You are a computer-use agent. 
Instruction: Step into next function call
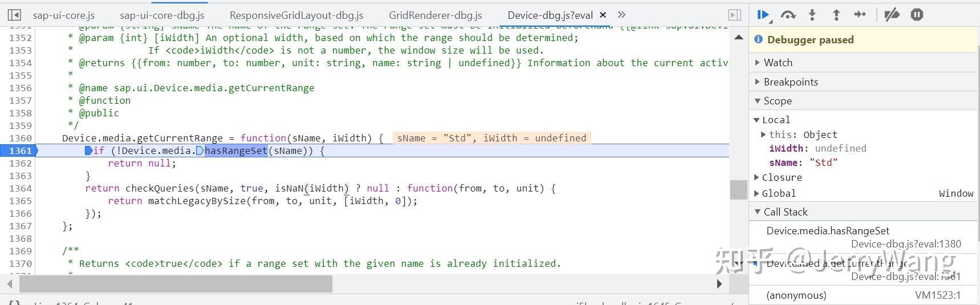point(812,15)
